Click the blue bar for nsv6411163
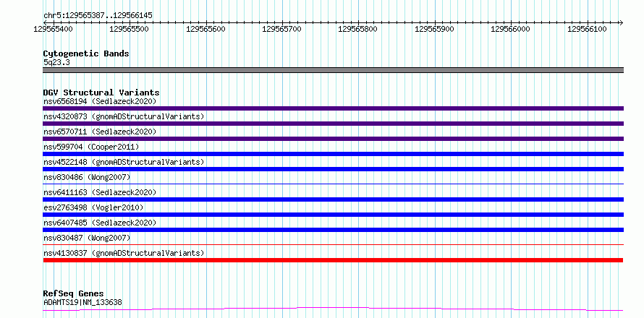Viewport: 644px width, 318px height. point(333,199)
